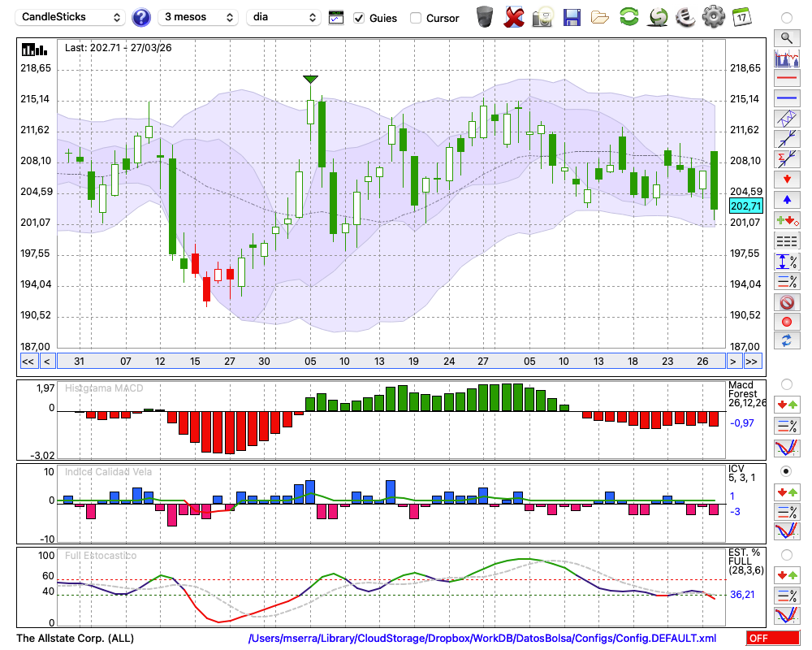Click the red record circle icon
The image size is (812, 650).
[x=787, y=322]
